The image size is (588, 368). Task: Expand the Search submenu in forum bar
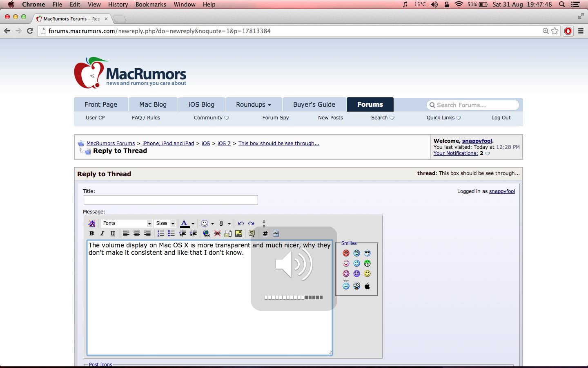pos(383,118)
